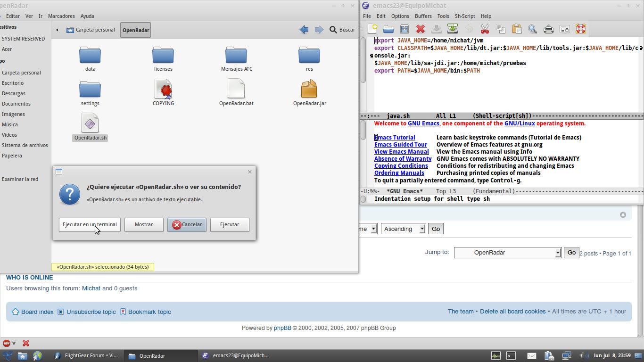Launch the web browser from the taskbar
Viewport: 644px width, 362px height.
tap(37, 356)
